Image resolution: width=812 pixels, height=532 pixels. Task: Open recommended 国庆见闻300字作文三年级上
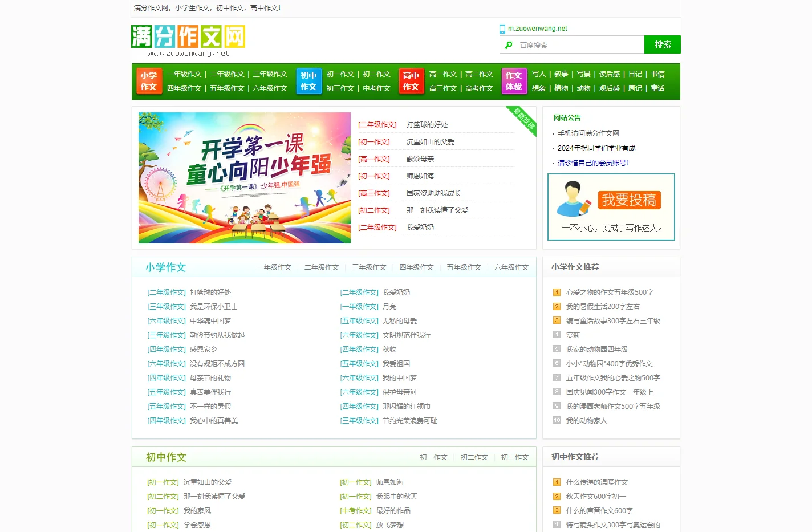click(x=610, y=392)
